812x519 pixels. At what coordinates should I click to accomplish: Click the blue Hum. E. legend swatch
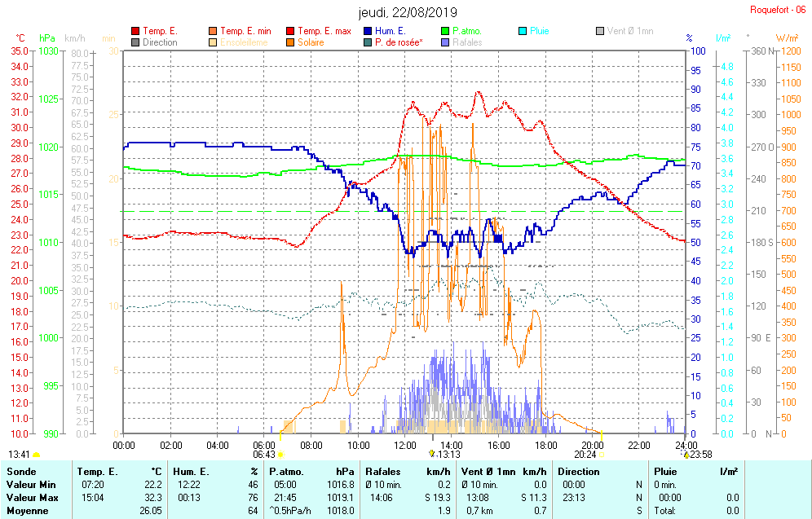coord(368,31)
